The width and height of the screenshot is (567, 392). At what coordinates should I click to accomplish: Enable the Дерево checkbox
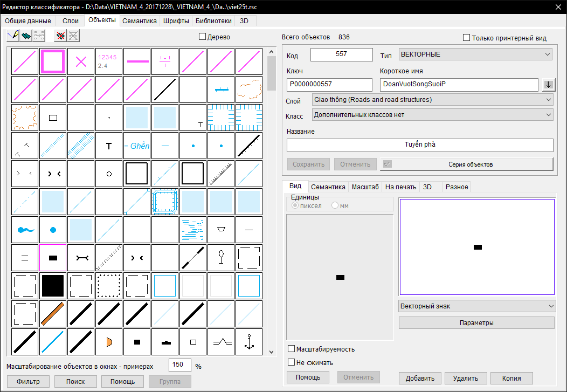[x=203, y=37]
